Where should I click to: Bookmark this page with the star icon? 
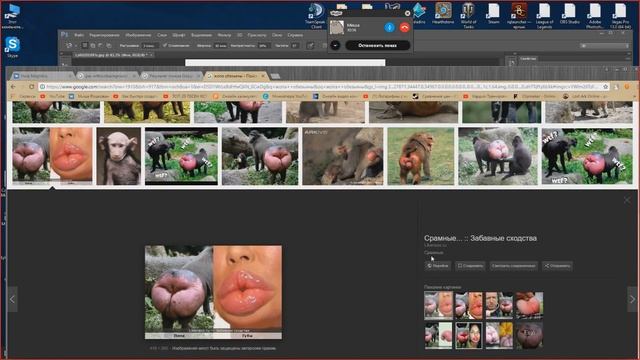[606, 87]
